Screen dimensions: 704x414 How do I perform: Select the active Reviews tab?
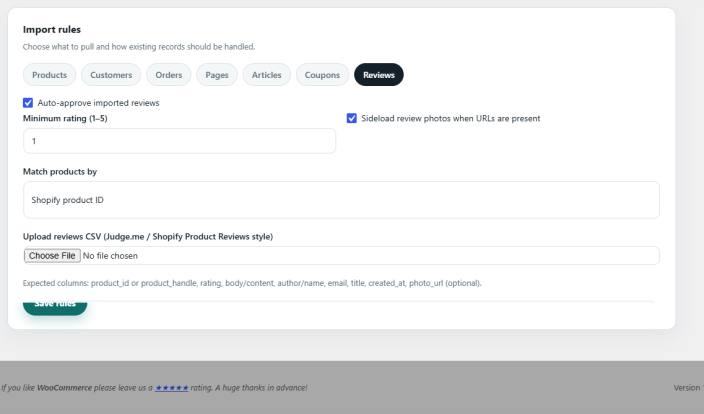(x=378, y=75)
